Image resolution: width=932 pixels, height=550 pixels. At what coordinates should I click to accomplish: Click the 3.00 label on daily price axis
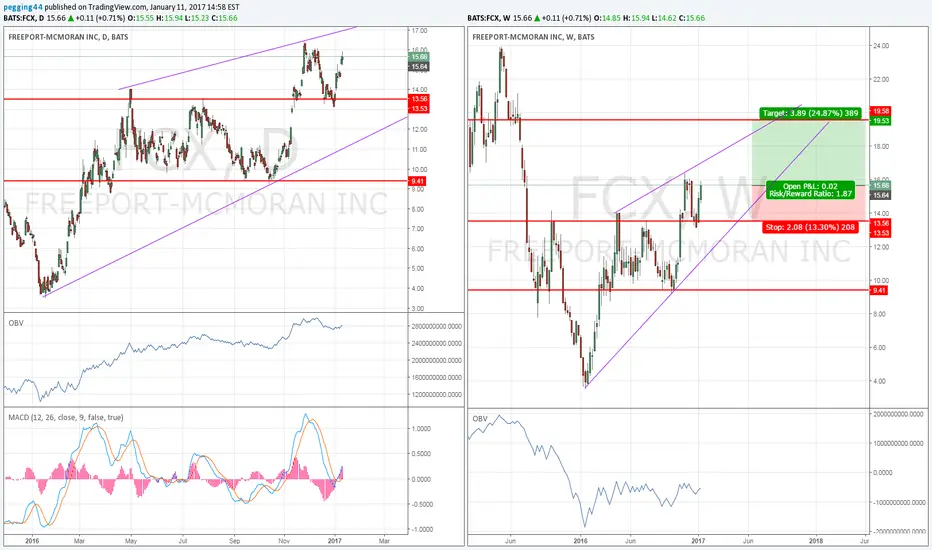pyautogui.click(x=417, y=308)
